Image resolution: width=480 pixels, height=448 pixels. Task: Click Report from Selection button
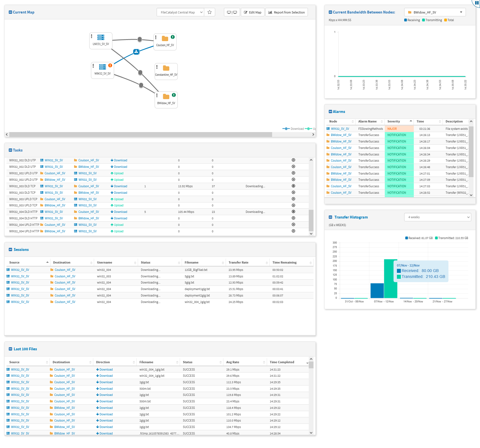(x=286, y=12)
